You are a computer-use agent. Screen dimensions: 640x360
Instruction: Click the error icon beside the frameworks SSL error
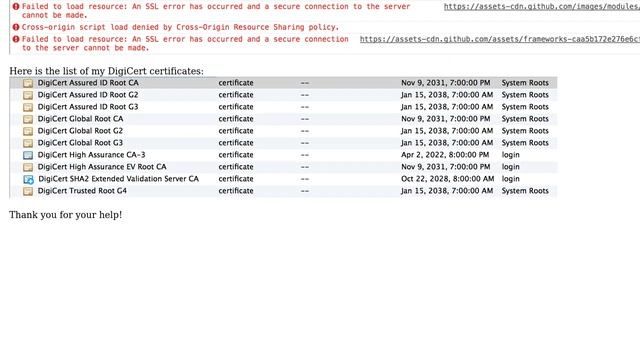tap(16, 39)
